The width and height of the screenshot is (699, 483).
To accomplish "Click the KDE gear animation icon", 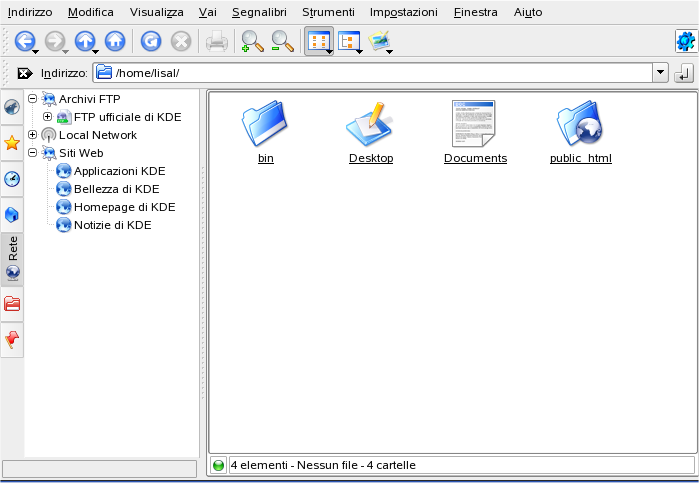I will coord(686,41).
